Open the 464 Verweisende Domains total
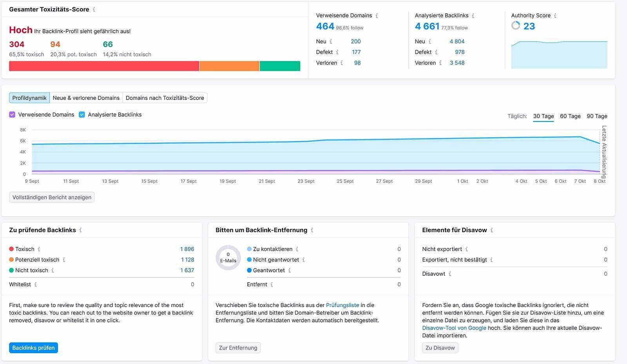627x364 pixels. coord(325,26)
